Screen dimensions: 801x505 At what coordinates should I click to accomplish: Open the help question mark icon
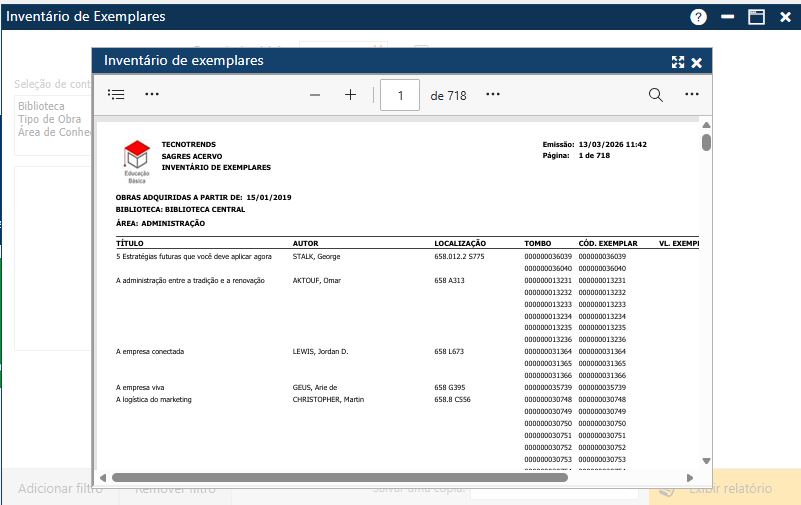tap(698, 17)
